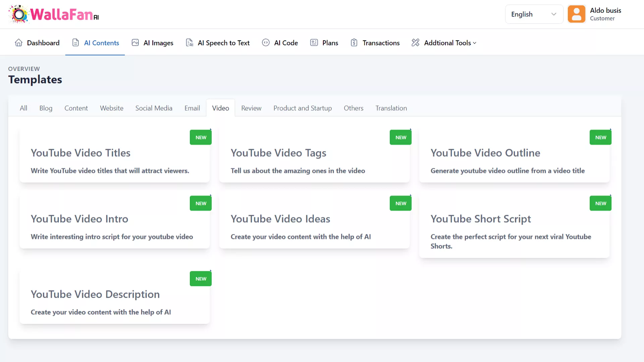Expand the Additional Tools menu chevron
This screenshot has height=362, width=644.
[475, 43]
